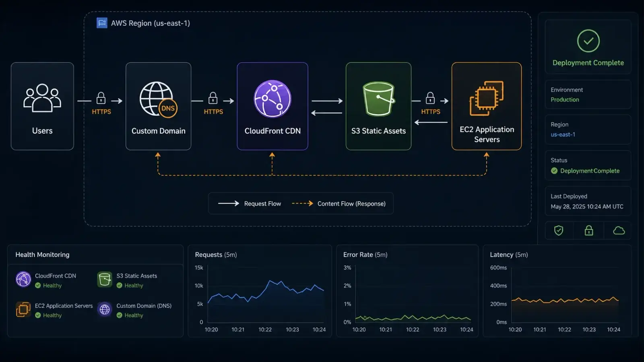This screenshot has height=362, width=644.
Task: Click the 3% label on Error Rate axis
Action: pos(347,267)
